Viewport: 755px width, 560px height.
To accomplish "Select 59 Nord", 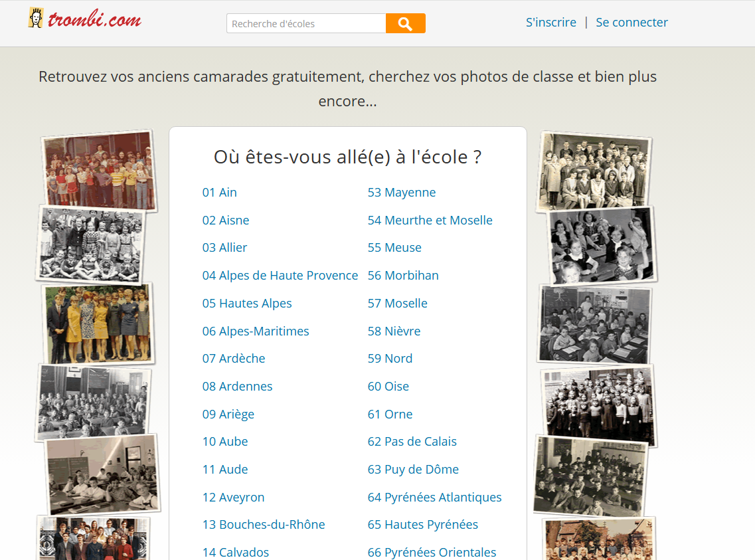I will (x=390, y=358).
